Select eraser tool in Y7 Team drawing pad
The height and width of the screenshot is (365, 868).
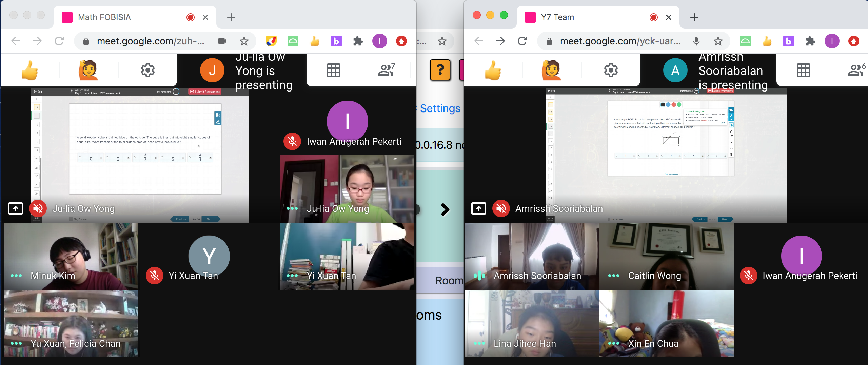click(731, 136)
